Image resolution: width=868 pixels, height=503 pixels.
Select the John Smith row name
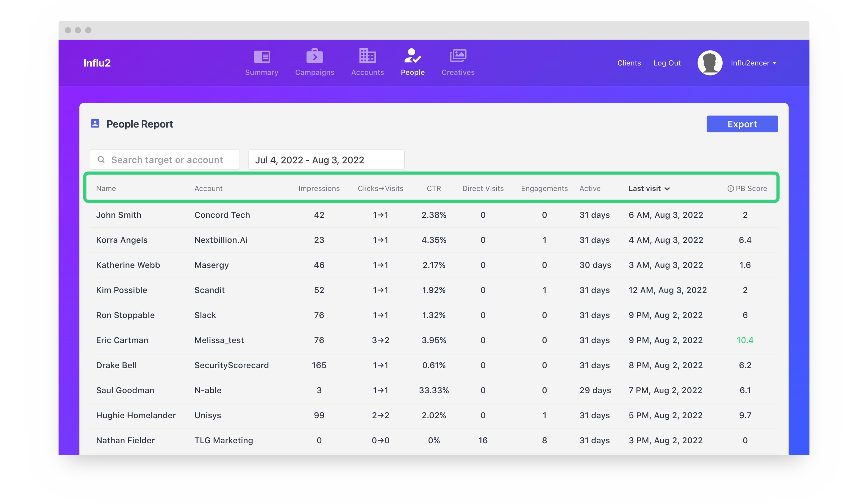pyautogui.click(x=118, y=215)
